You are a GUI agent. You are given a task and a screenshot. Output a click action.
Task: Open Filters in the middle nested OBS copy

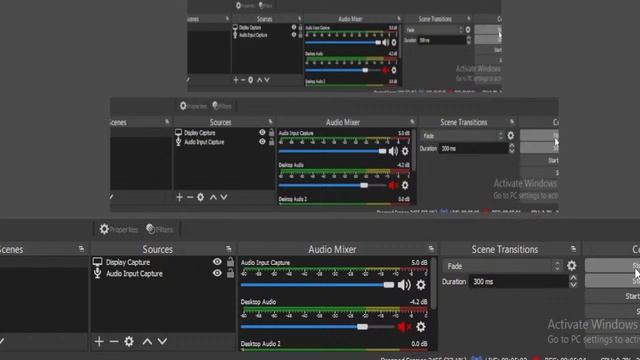(222, 106)
